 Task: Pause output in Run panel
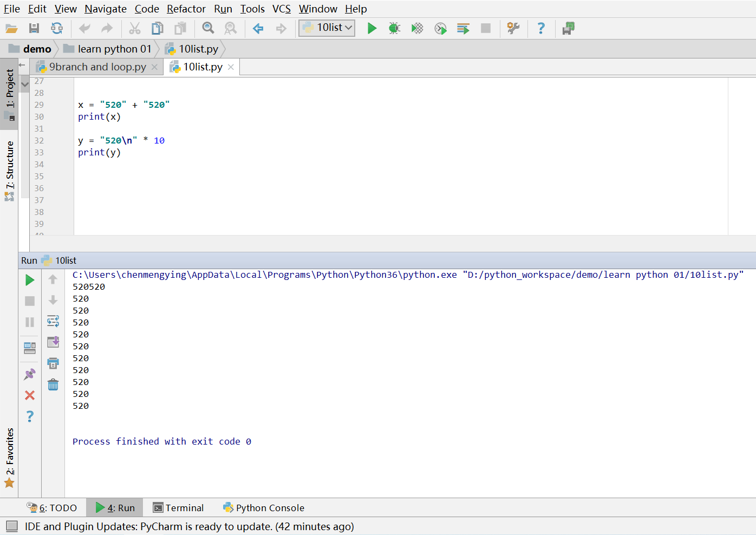tap(30, 322)
